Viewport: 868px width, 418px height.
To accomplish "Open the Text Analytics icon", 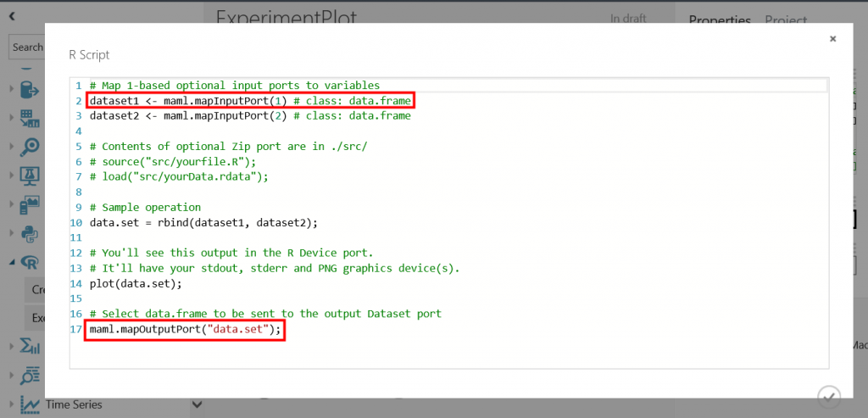I will (x=30, y=376).
